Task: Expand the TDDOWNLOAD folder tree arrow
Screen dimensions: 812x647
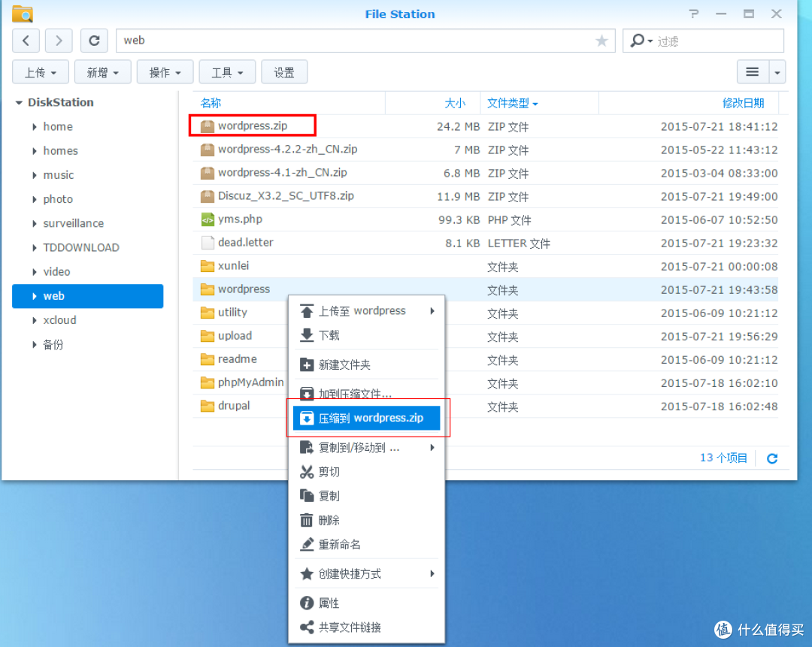Action: click(x=34, y=248)
